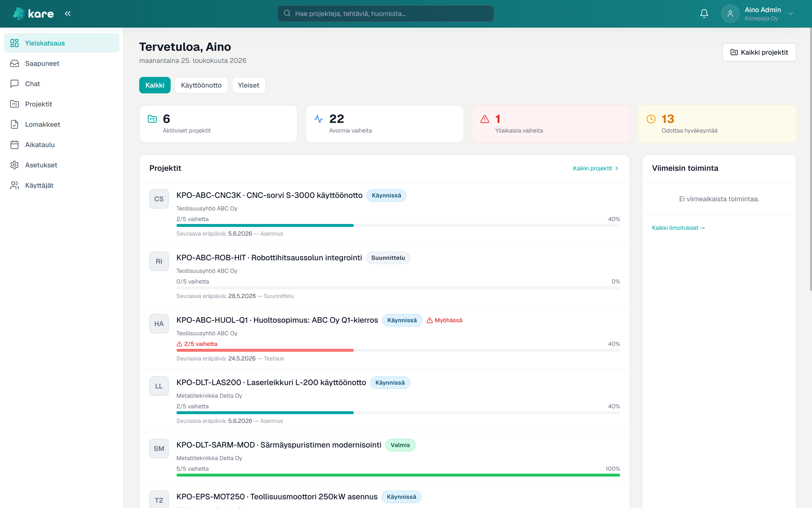Click the chevron after Kaikki projektit link
Image resolution: width=812 pixels, height=508 pixels.
617,168
